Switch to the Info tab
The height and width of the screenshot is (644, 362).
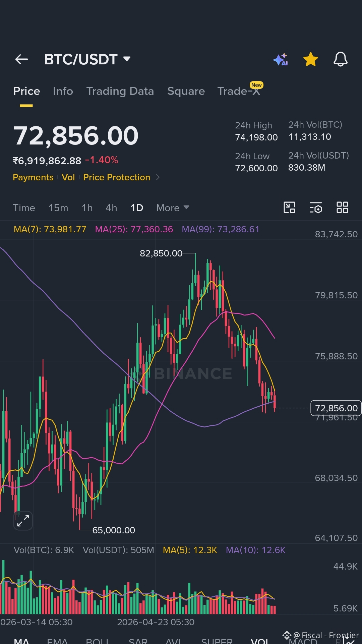point(63,91)
